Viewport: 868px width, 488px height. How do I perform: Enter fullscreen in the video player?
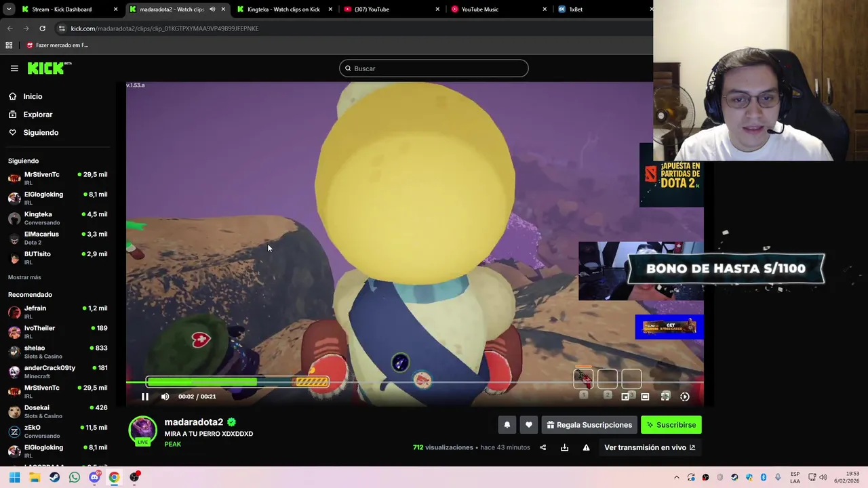(x=665, y=396)
